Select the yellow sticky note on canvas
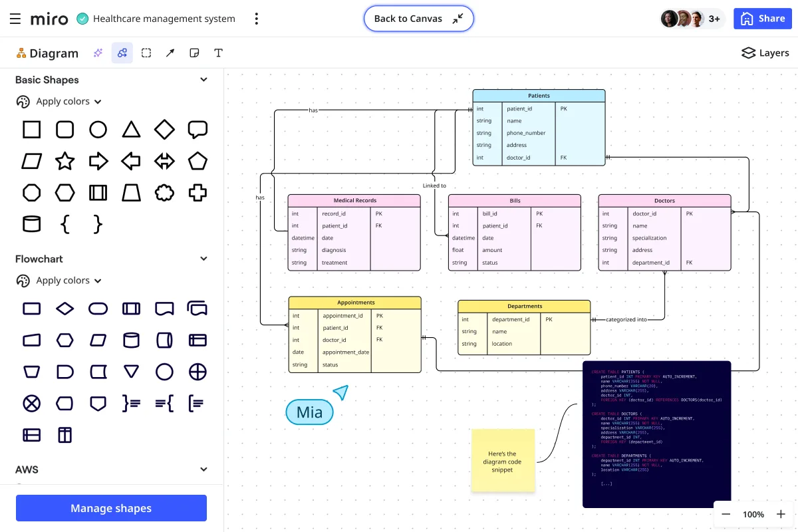798x532 pixels. 503,460
